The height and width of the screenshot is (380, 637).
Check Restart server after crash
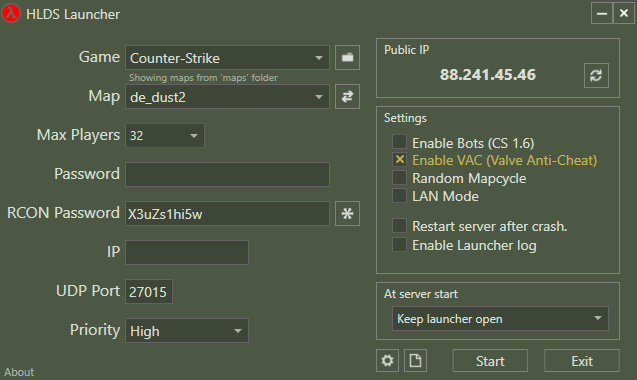point(399,226)
